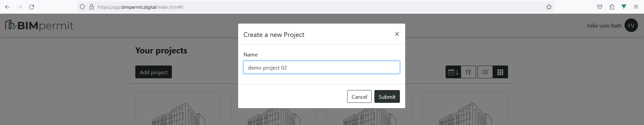This screenshot has width=644, height=125.
Task: Open the first project thumbnail card
Action: click(178, 109)
